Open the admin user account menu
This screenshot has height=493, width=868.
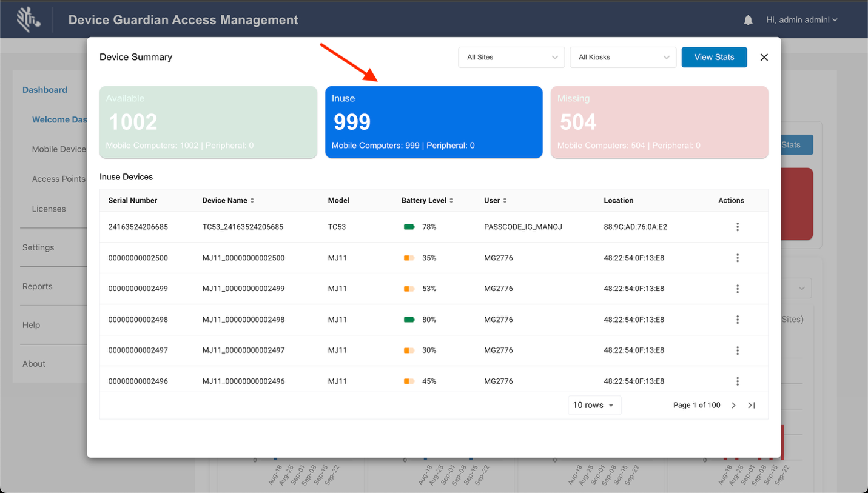click(x=801, y=20)
